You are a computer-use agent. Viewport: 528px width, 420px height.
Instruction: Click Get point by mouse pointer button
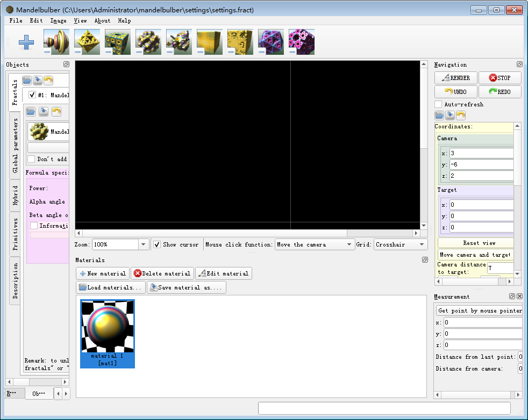pos(479,310)
